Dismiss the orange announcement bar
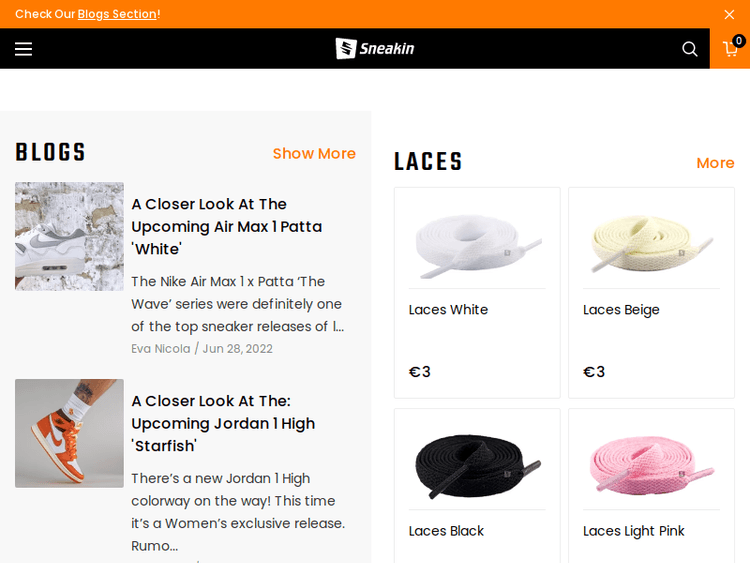Screen dimensions: 750x563 coord(729,14)
